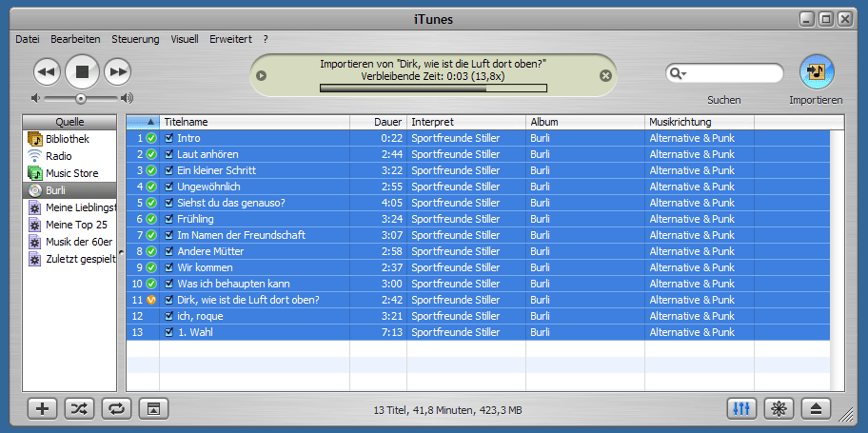The height and width of the screenshot is (433, 868).
Task: Click the import progress bar
Action: tap(433, 89)
